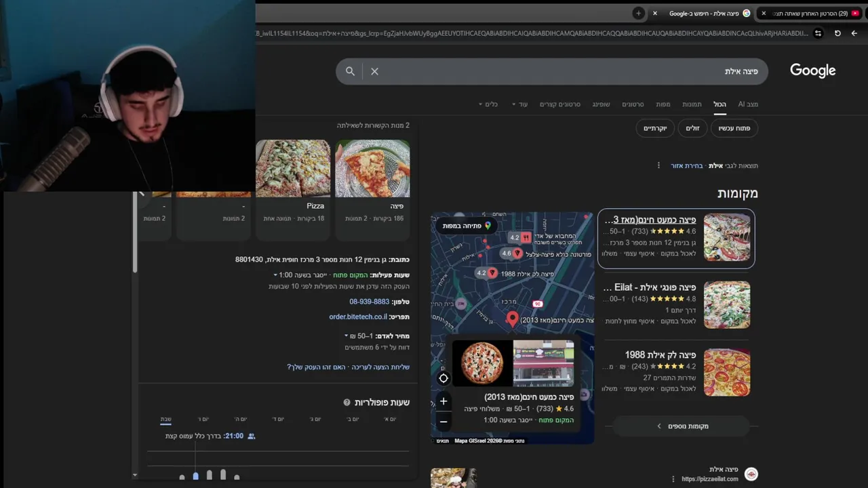The height and width of the screenshot is (488, 868).
Task: Expand the עוד search filters dropdown
Action: [519, 104]
